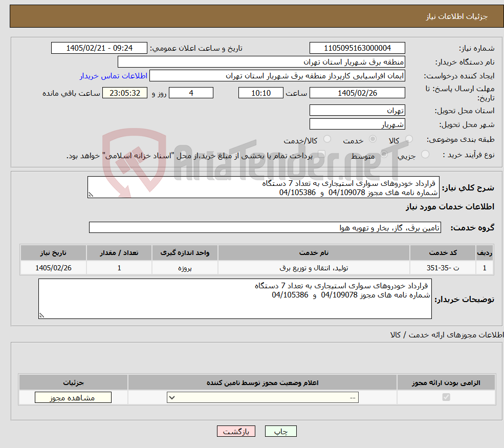Click the الزامی بودن ارائه مجوز header

(446, 382)
